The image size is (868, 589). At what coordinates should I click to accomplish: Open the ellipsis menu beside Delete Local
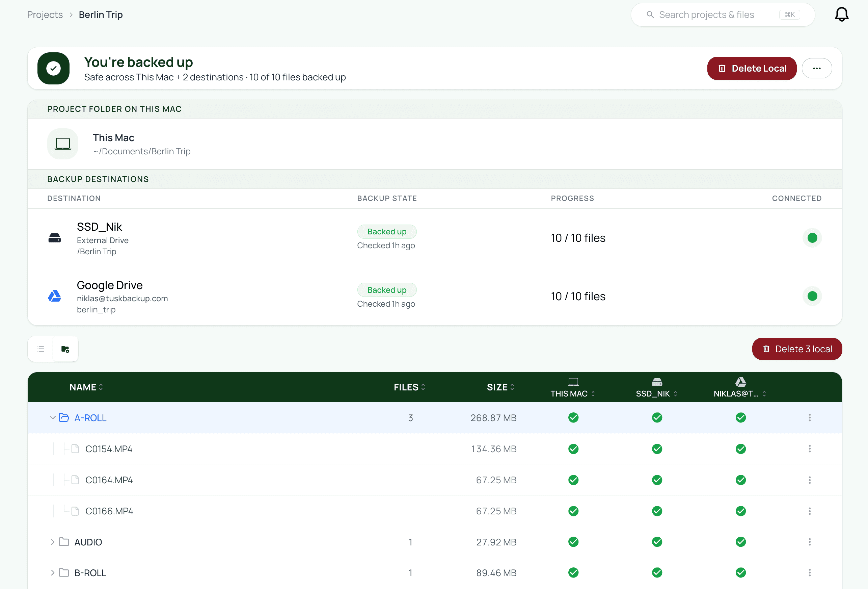(x=817, y=69)
